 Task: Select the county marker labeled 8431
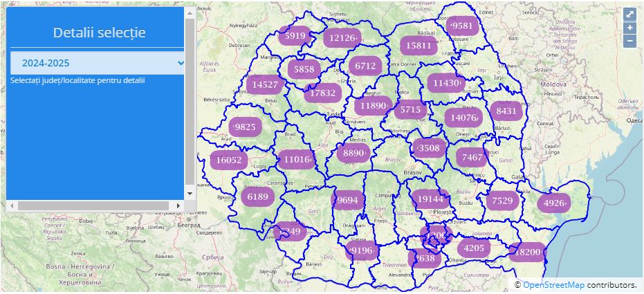point(506,111)
